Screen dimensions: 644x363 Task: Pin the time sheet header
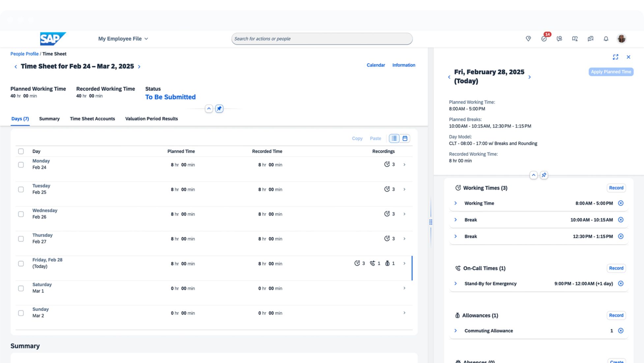point(219,109)
